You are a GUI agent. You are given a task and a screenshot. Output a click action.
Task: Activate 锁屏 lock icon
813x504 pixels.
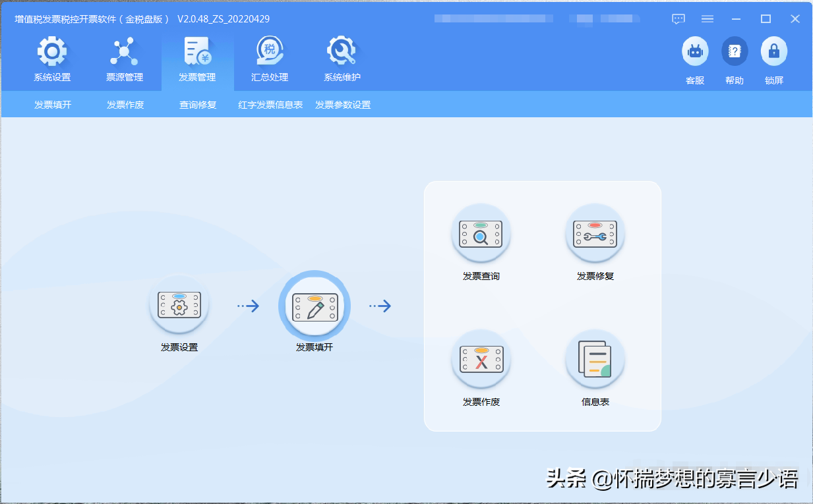coord(774,51)
